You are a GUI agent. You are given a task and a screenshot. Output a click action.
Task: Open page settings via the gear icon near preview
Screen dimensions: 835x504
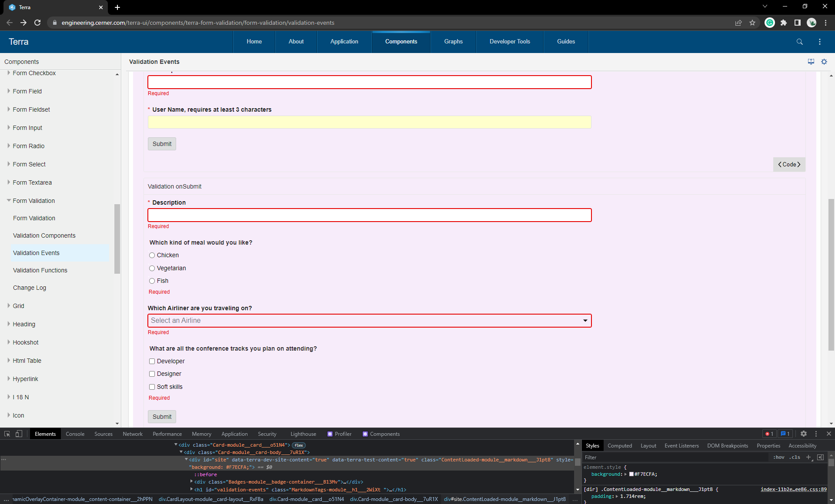(x=825, y=62)
